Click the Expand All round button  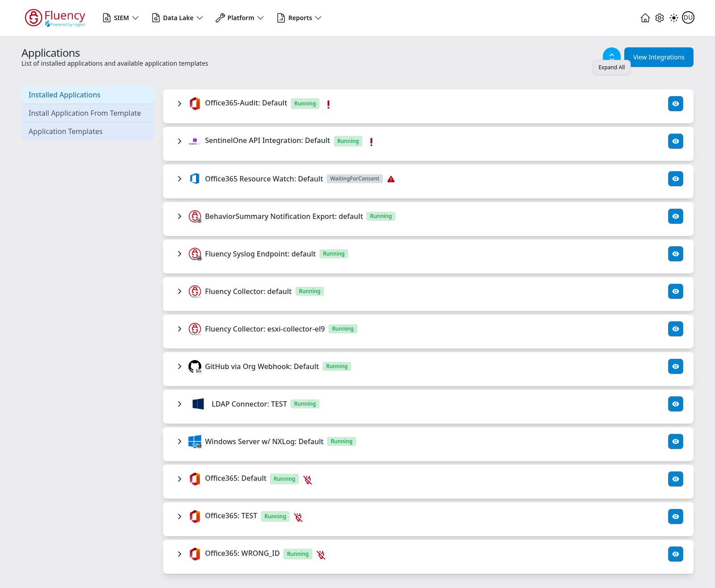click(612, 54)
